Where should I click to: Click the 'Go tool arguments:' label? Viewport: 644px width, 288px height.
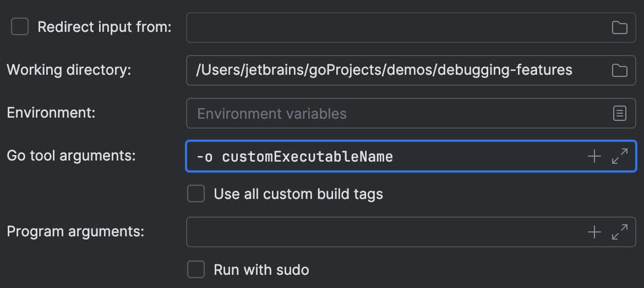(71, 156)
